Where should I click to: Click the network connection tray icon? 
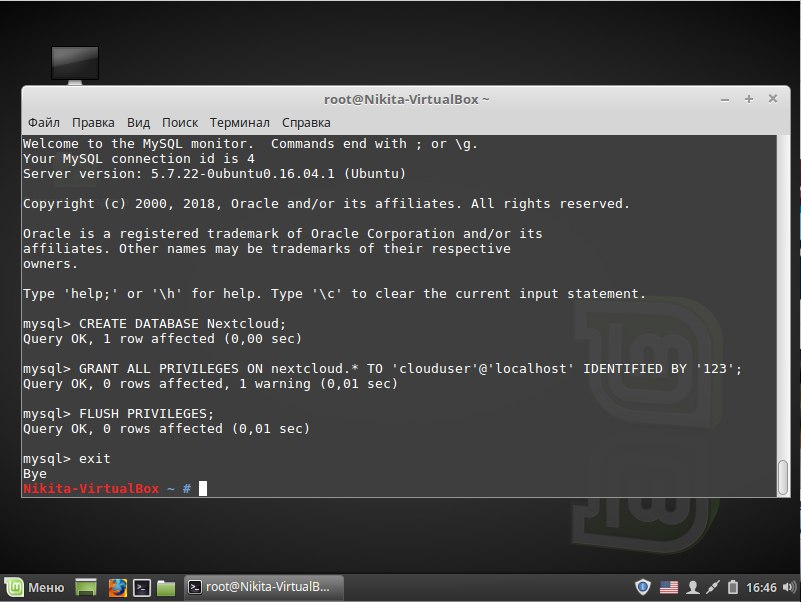pos(713,588)
